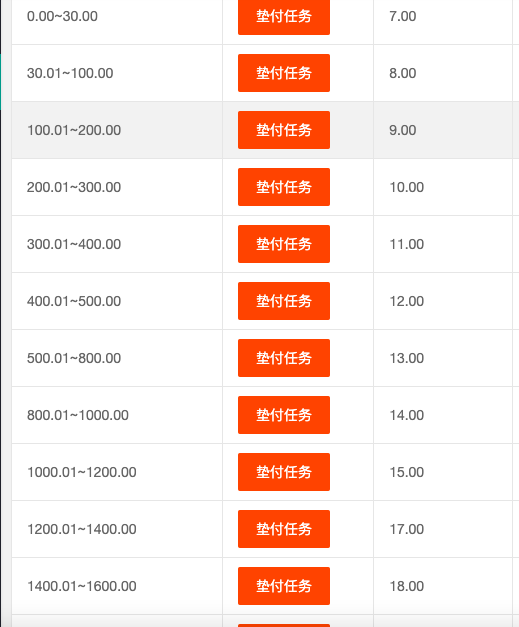Click the 18.00 fee value cell
Image resolution: width=519 pixels, height=627 pixels.
[x=443, y=586]
